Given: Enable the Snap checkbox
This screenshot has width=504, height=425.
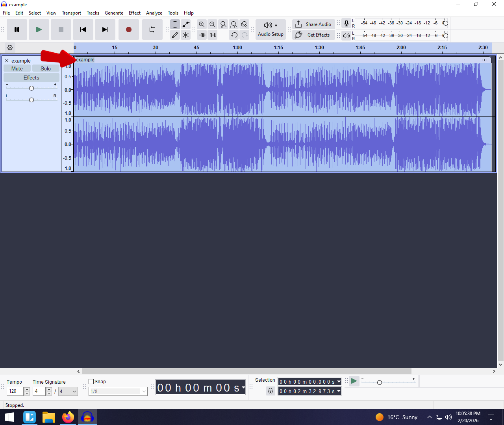Looking at the screenshot, I should pos(91,381).
